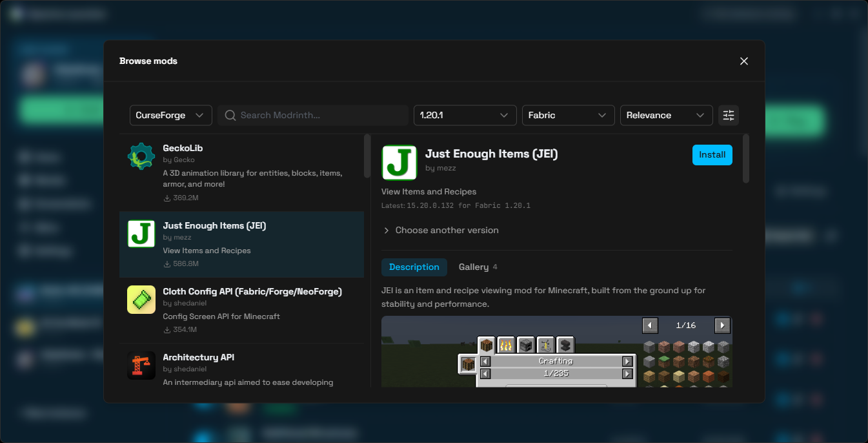Click the details heading Just Enough Items (JEI)
The height and width of the screenshot is (443, 868).
pos(492,154)
